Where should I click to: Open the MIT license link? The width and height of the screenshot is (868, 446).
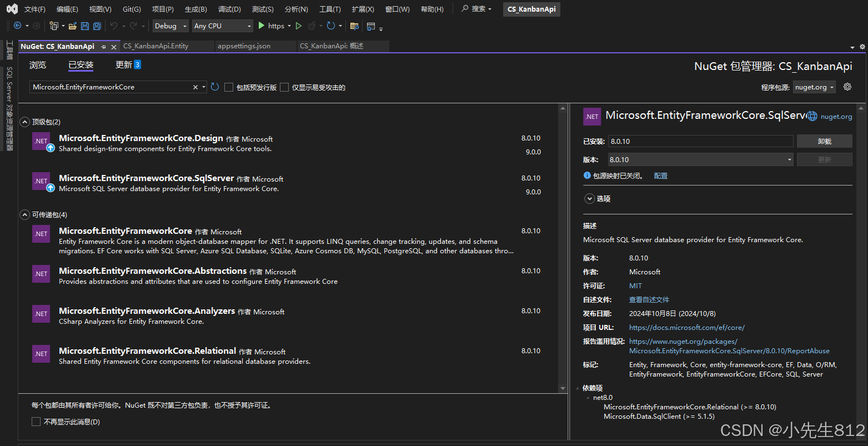pos(635,285)
